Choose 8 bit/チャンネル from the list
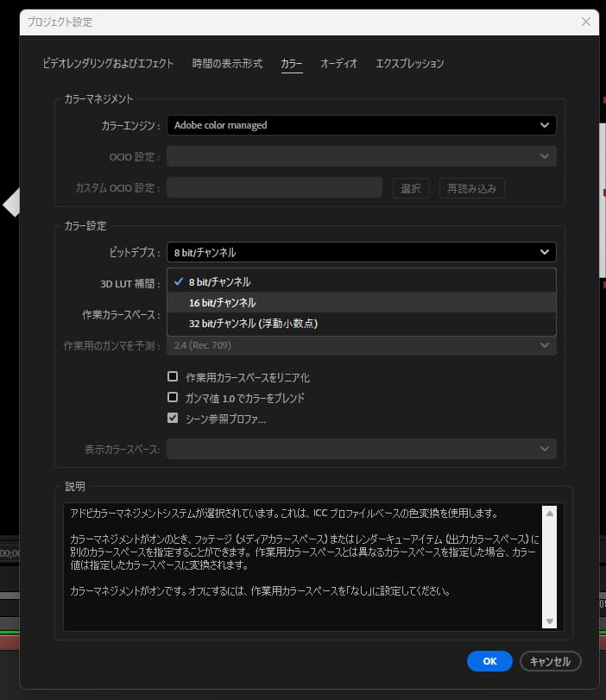The height and width of the screenshot is (700, 606). click(x=220, y=282)
